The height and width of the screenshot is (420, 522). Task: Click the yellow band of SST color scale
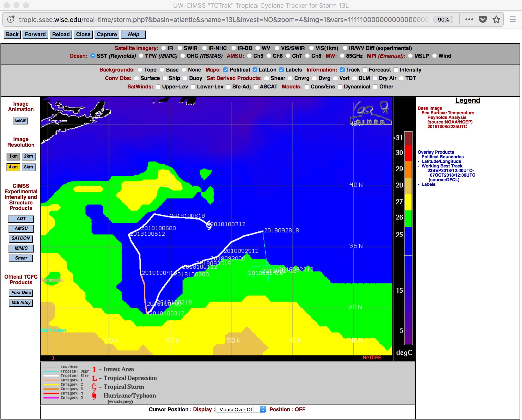tap(408, 202)
